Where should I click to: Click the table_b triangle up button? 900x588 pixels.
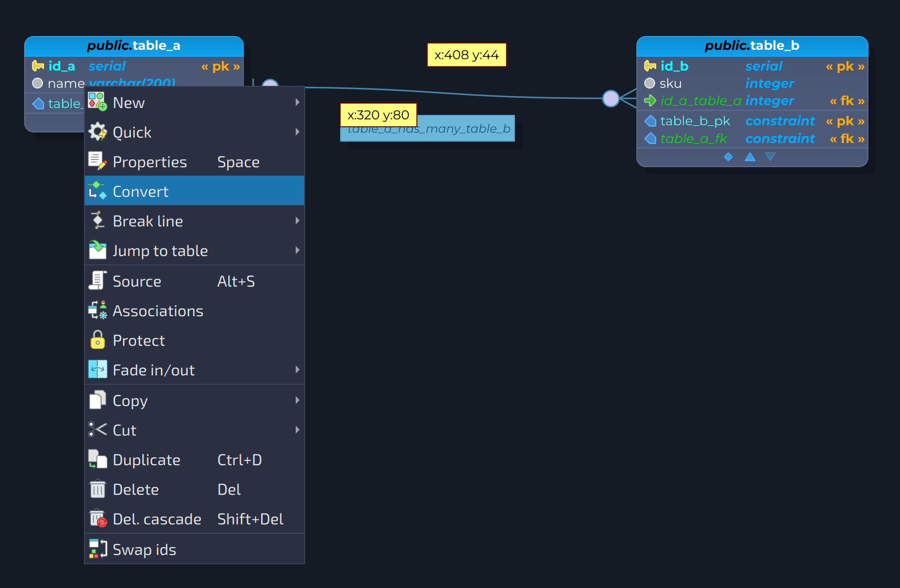pos(750,157)
